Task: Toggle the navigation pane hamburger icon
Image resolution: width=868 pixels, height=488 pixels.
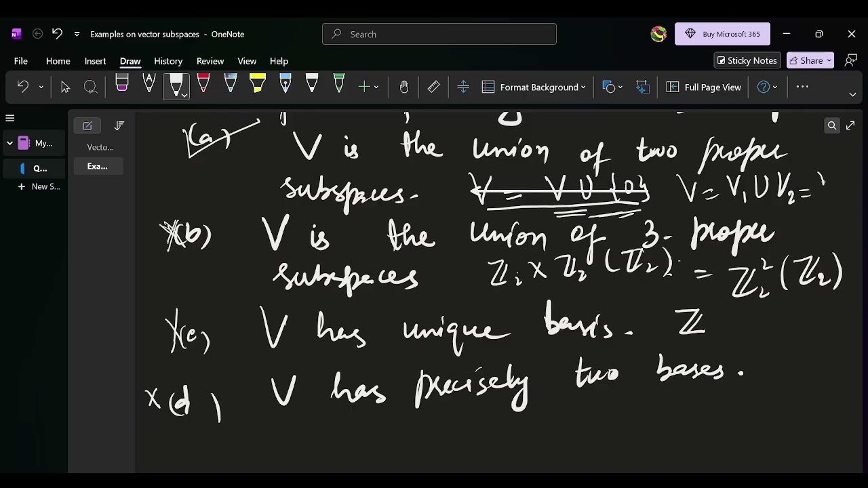Action: (x=10, y=118)
